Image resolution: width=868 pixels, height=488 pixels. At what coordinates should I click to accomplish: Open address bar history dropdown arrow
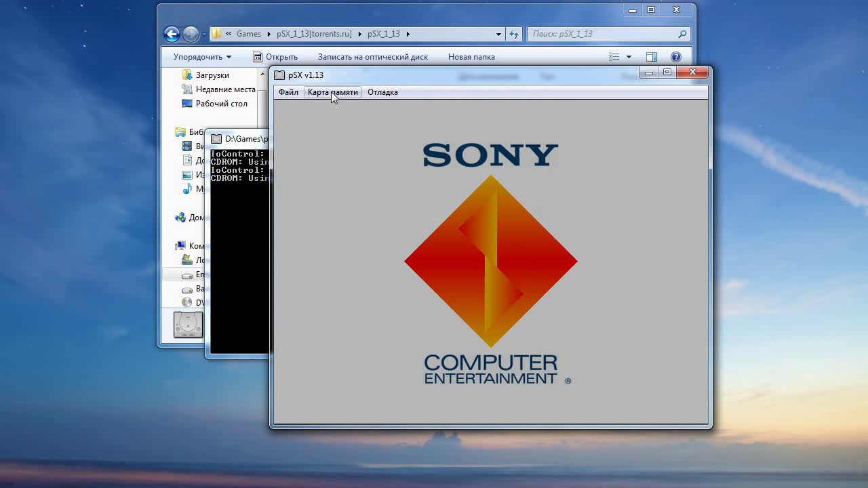[x=498, y=34]
